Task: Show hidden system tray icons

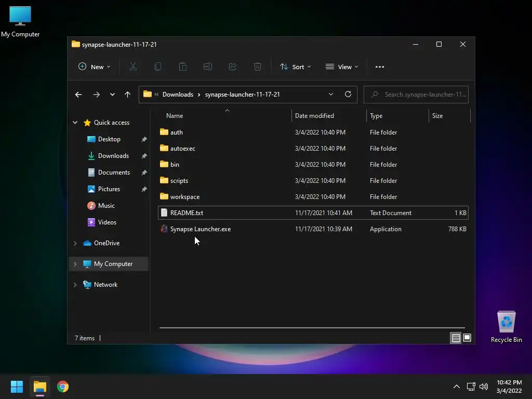Action: [x=457, y=387]
